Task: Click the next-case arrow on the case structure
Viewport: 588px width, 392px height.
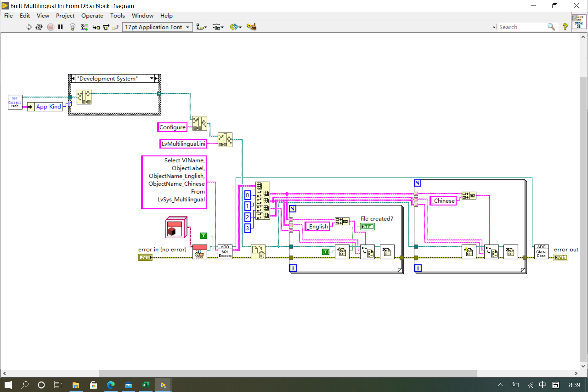Action: tap(156, 78)
